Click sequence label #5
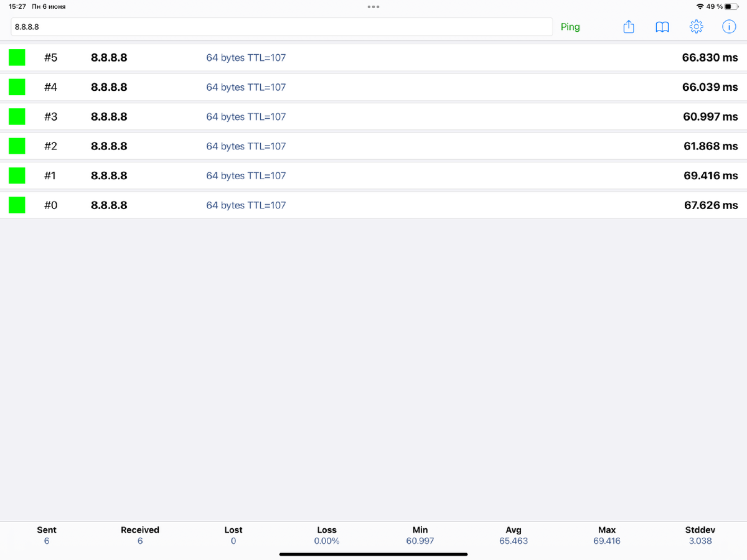Screen dimensions: 747x560 click(50, 57)
